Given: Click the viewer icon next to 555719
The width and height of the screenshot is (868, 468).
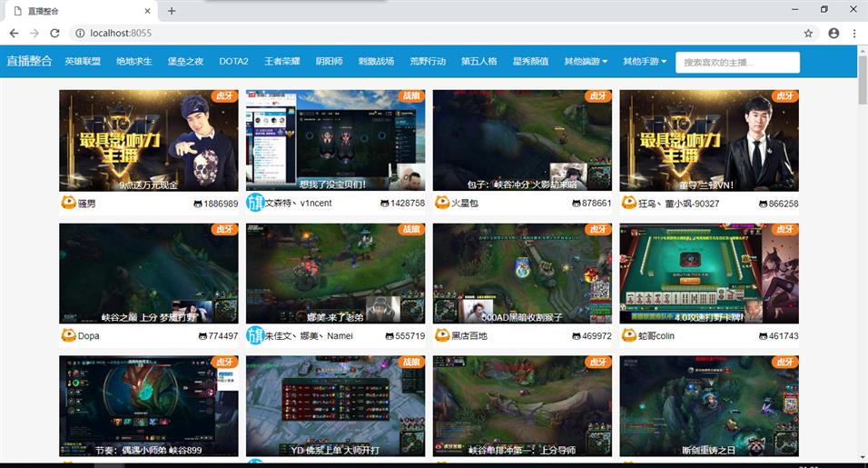Looking at the screenshot, I should coord(390,336).
